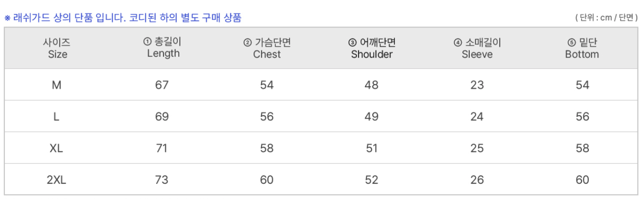Screen dimensions: 644x199
Task: Click the L shoulder value 49
Action: [x=372, y=117]
